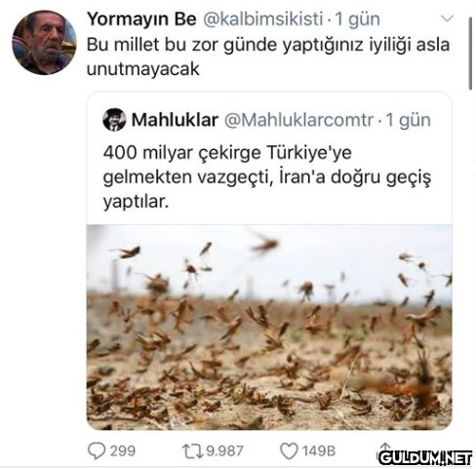Open main tweet text 'Bu millet bu zor günde'
476x469 pixels.
(268, 57)
